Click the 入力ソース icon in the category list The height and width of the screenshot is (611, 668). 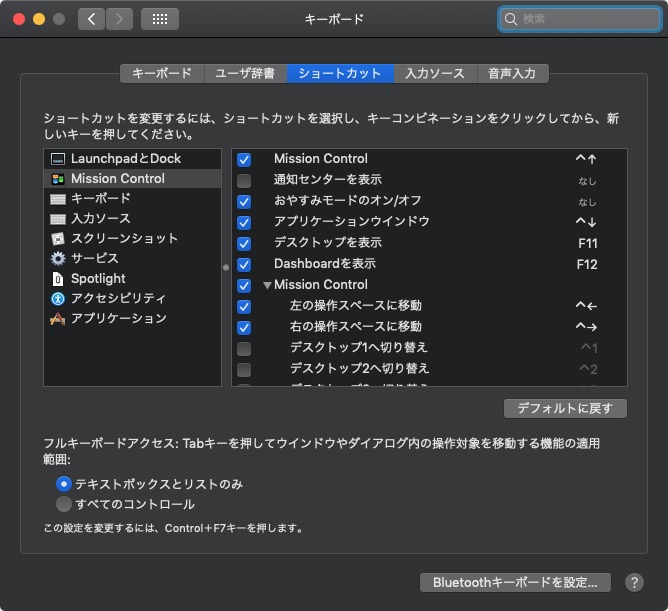click(58, 219)
